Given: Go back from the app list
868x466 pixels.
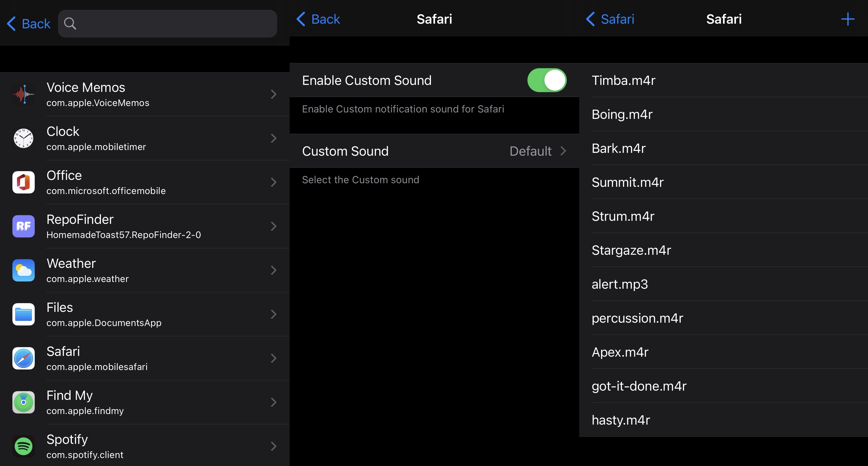Looking at the screenshot, I should (x=29, y=24).
